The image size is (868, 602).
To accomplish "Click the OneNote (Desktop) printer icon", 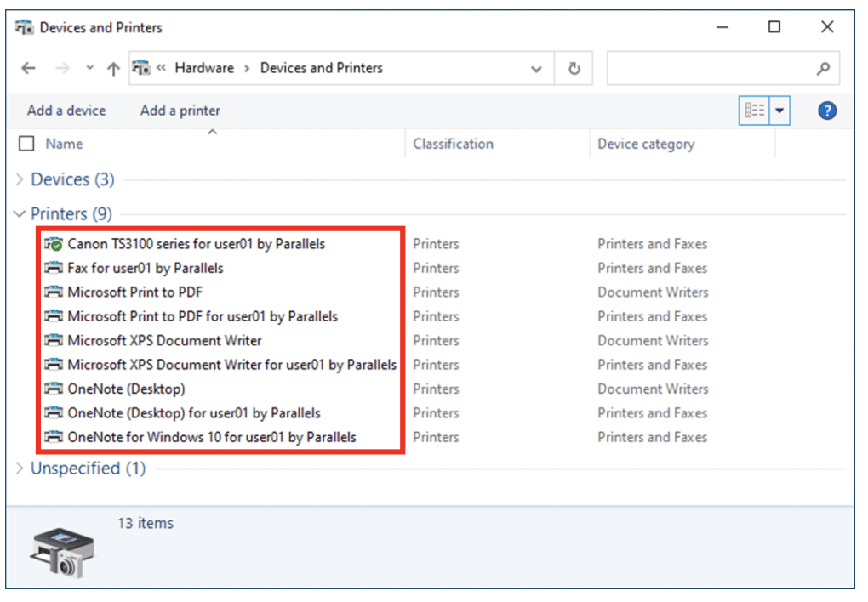I will (54, 389).
